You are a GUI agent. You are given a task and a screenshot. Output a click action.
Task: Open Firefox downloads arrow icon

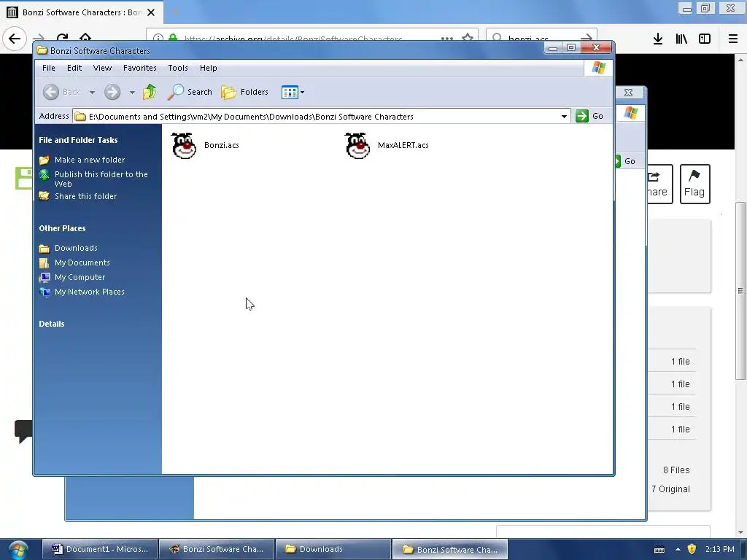pyautogui.click(x=658, y=39)
